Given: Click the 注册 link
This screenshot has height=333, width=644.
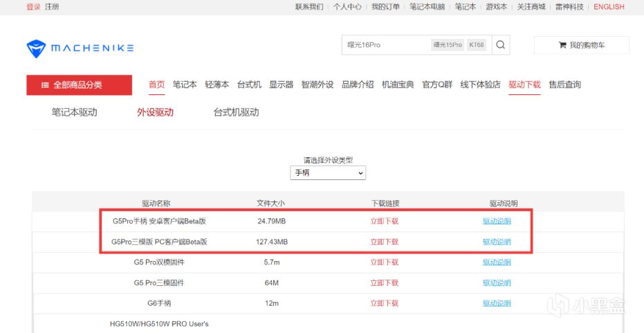Looking at the screenshot, I should [52, 7].
